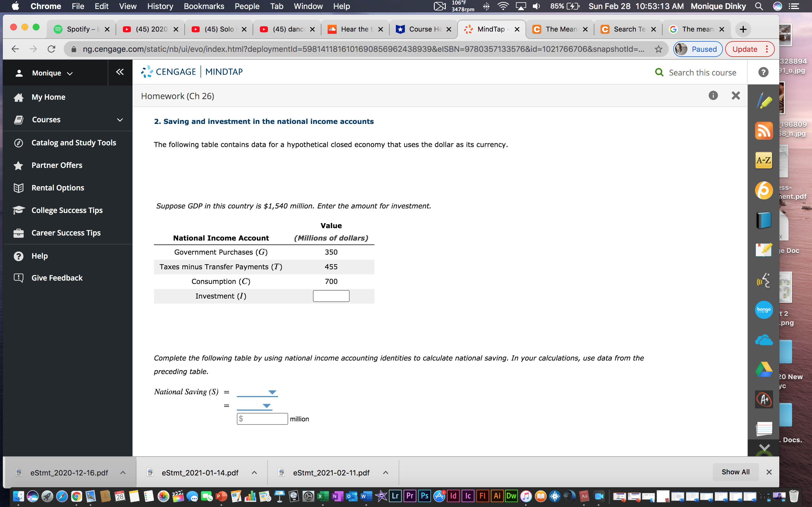This screenshot has height=507, width=812.
Task: Open the A-Z study tool
Action: pos(764,160)
